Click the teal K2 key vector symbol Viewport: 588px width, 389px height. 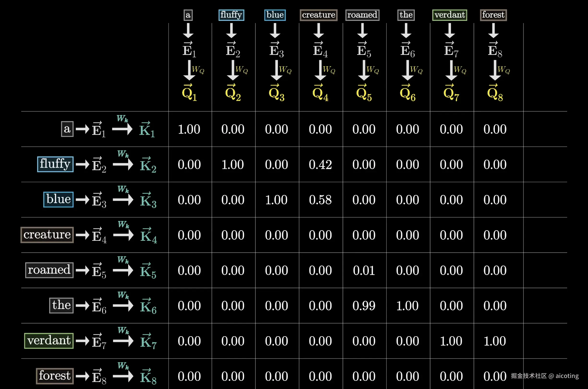point(148,165)
